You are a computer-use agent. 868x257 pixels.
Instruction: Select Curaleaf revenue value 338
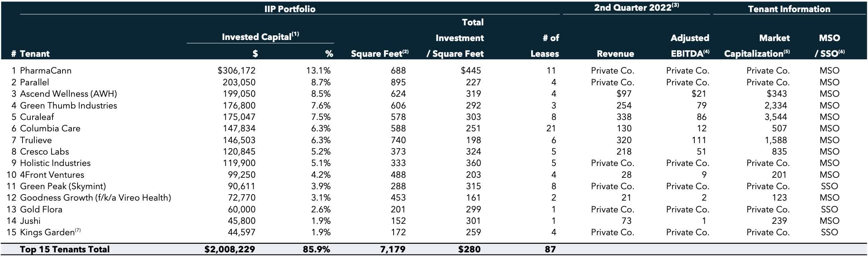624,117
